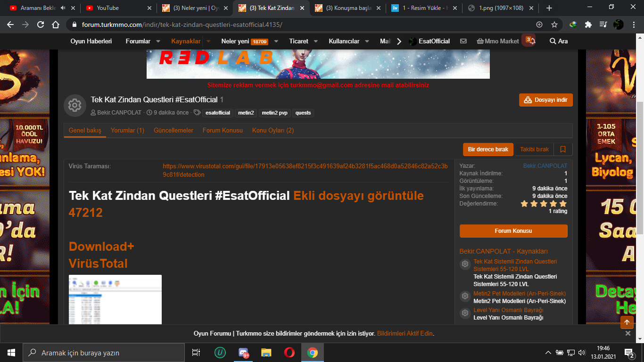Image resolution: width=644 pixels, height=362 pixels.
Task: Switch to the Yorumlar (1) tab
Action: click(127, 130)
